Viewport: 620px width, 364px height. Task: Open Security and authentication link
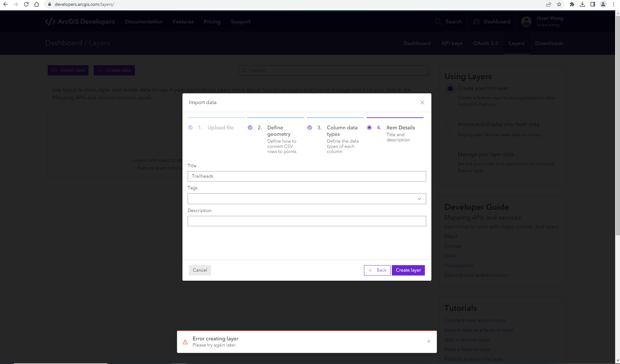(x=477, y=275)
